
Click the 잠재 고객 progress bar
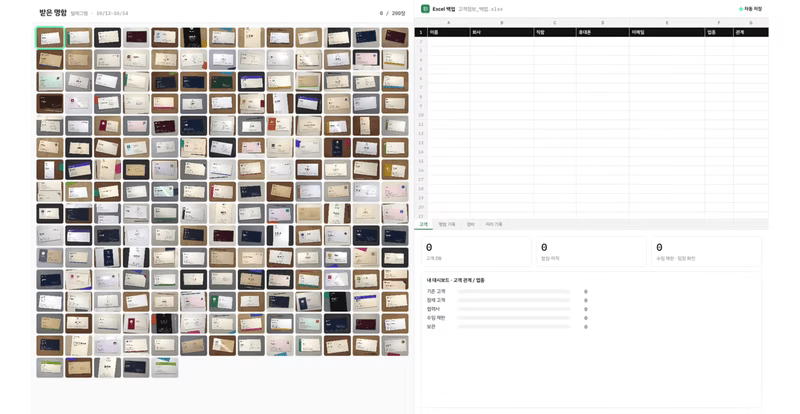coord(514,300)
